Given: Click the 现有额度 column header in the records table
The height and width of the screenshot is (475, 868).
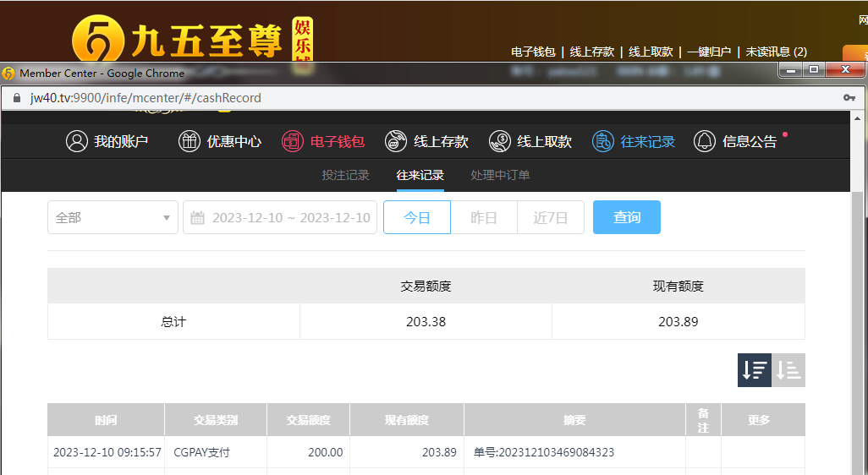Looking at the screenshot, I should point(407,420).
